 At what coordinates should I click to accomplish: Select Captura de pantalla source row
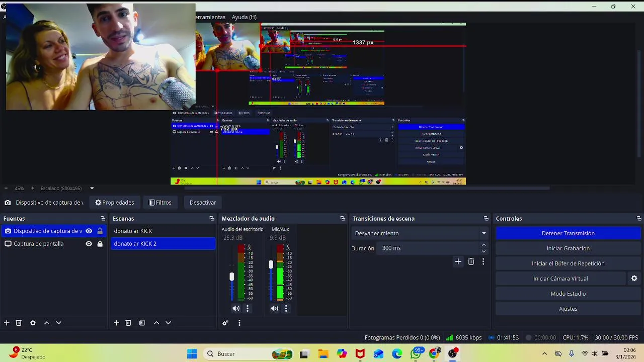(54, 244)
